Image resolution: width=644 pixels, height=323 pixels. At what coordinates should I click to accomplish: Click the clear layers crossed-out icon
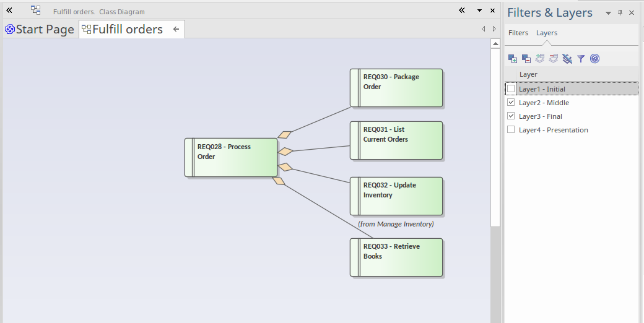tap(567, 59)
